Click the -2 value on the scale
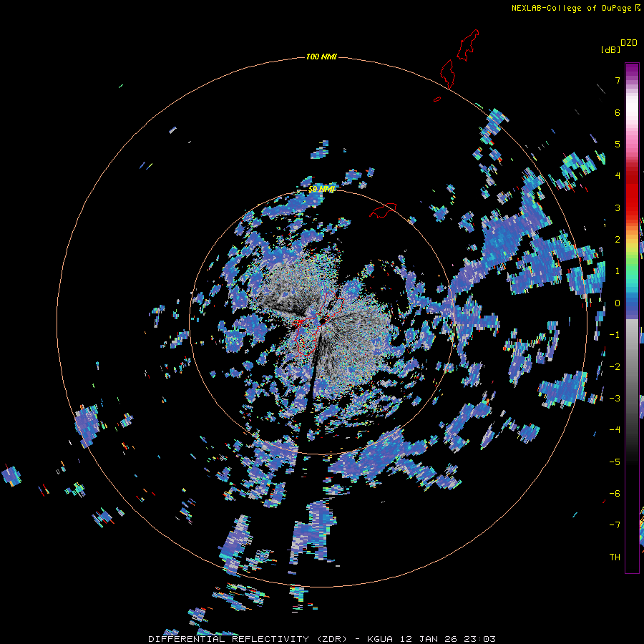This screenshot has height=644, width=644. pos(615,367)
